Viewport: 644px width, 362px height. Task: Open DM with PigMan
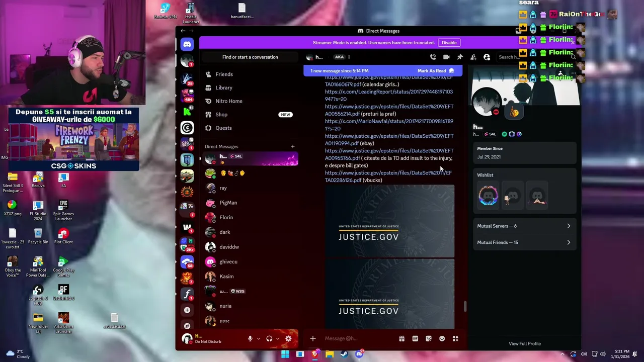point(251,203)
